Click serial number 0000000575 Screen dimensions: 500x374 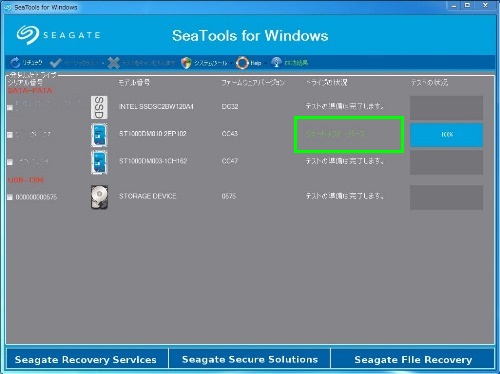click(36, 197)
